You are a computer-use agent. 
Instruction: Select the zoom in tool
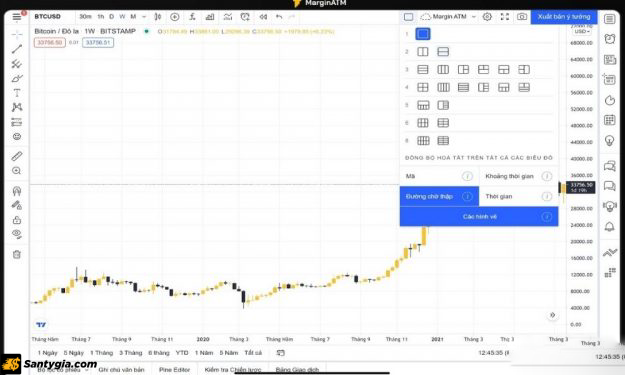click(x=17, y=171)
